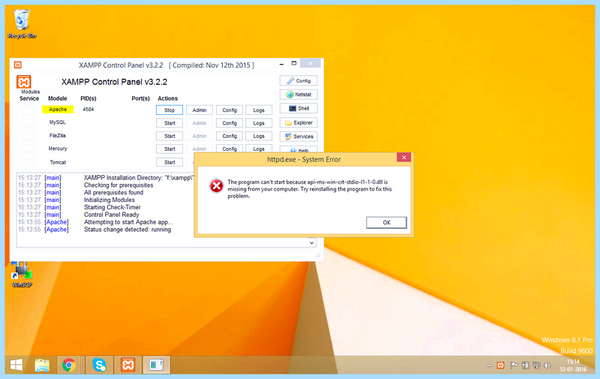The width and height of the screenshot is (600, 379).
Task: Click Apache PID 4584
Action: click(88, 109)
